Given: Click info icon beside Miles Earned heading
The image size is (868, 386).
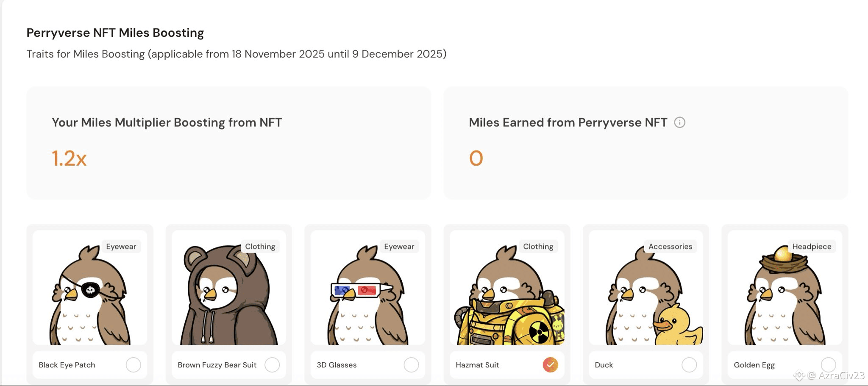Looking at the screenshot, I should click(x=679, y=122).
